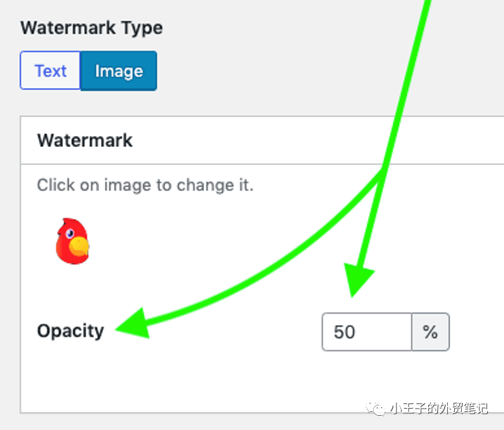The height and width of the screenshot is (430, 504).
Task: Click the 'Click on image to change it' hint
Action: (x=145, y=185)
